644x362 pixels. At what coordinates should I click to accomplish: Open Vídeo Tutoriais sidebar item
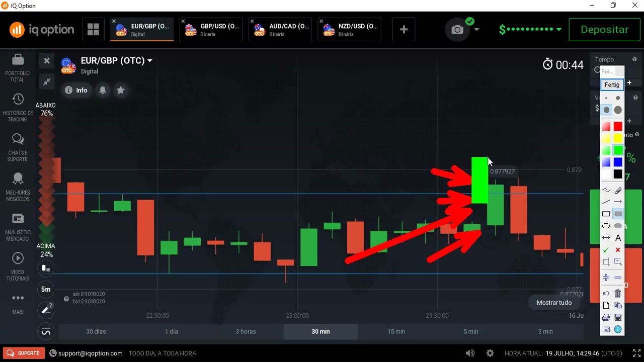18,266
